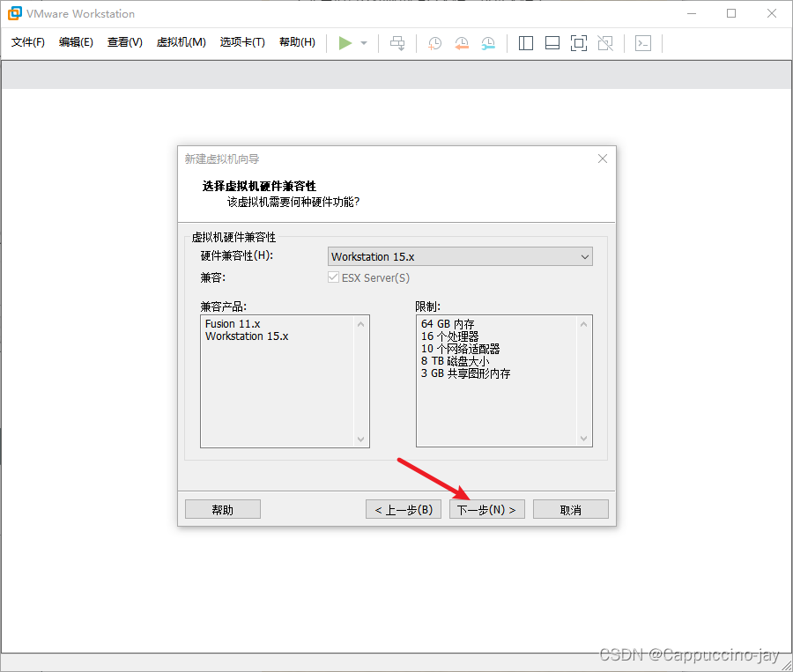793x672 pixels.
Task: Open the 选项卡(T) menu
Action: [x=242, y=42]
